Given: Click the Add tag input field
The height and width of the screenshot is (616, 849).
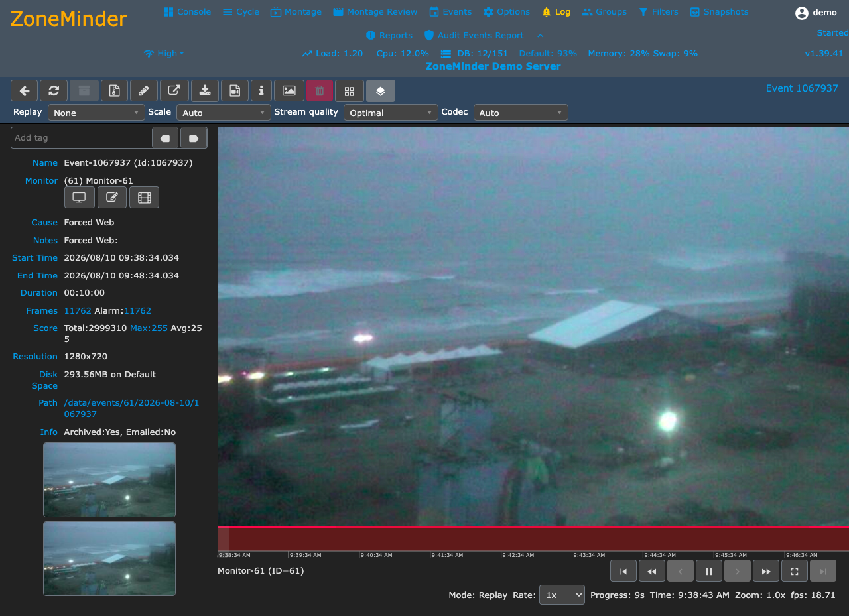Looking at the screenshot, I should (x=81, y=138).
